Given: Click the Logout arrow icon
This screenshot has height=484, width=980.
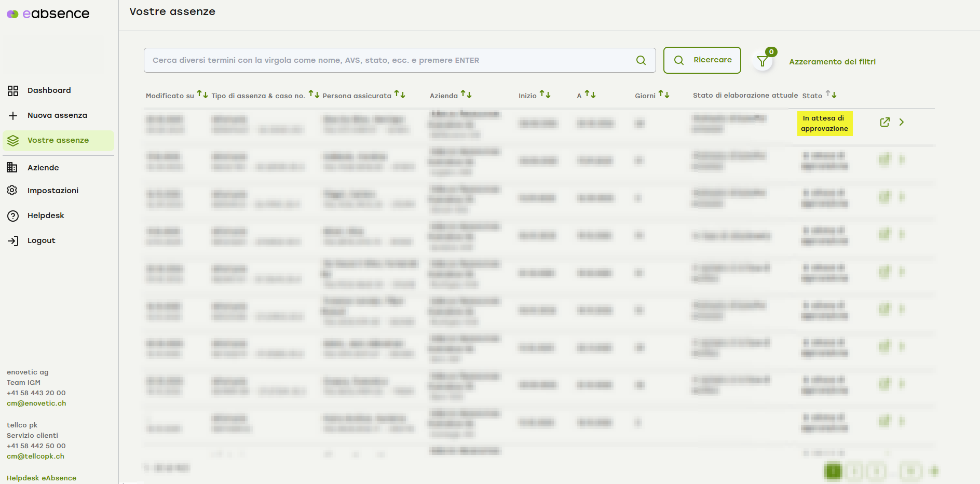Looking at the screenshot, I should tap(13, 240).
